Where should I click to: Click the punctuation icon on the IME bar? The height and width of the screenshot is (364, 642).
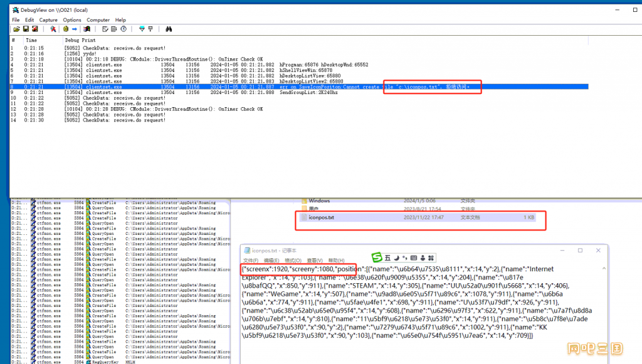405,258
